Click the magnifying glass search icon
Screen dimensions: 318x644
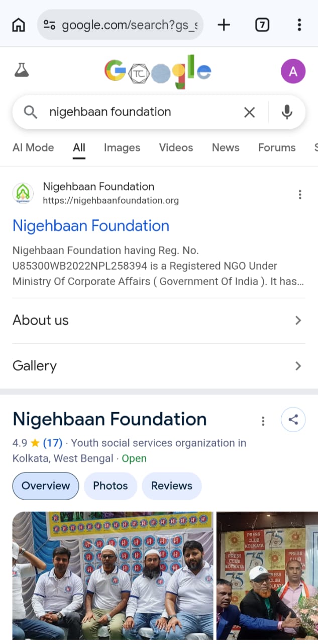[30, 112]
